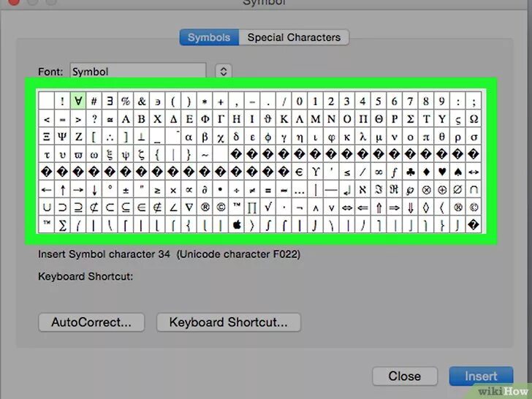Screen dimensions: 532x399
Task: Choose the Apple logo symbol
Action: pyautogui.click(x=237, y=224)
